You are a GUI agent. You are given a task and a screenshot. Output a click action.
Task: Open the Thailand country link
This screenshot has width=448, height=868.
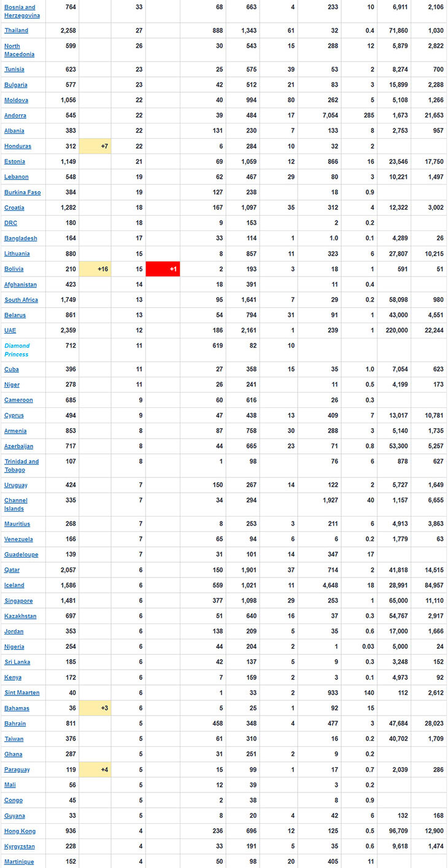coord(16,31)
